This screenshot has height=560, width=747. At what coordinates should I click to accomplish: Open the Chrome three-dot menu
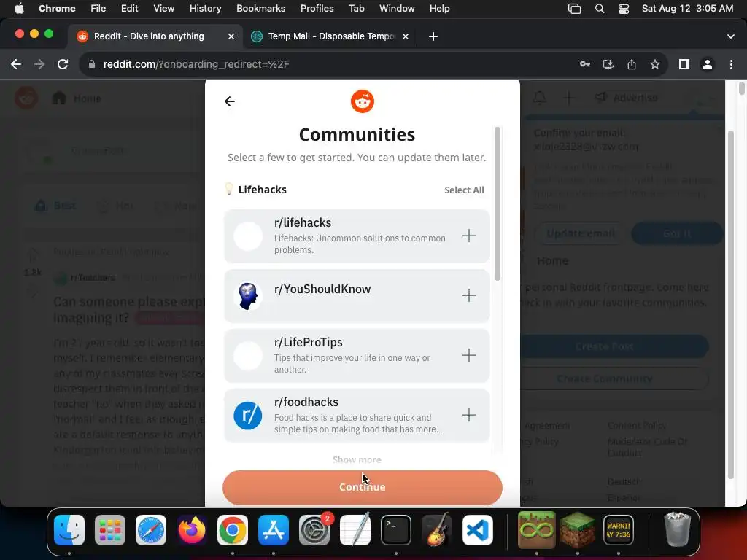731,64
